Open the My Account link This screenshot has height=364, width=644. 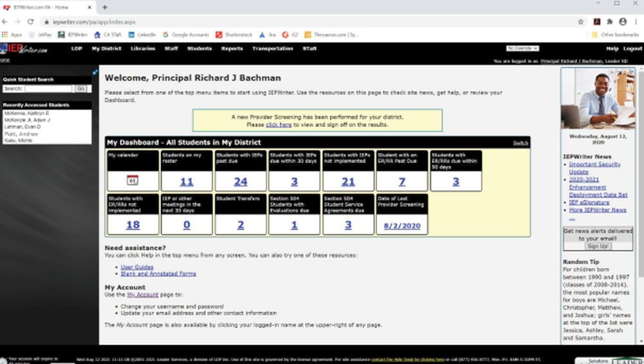pyautogui.click(x=142, y=294)
